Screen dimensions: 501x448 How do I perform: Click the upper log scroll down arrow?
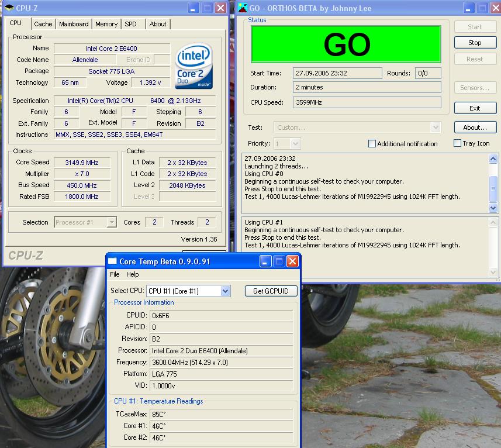[x=493, y=208]
